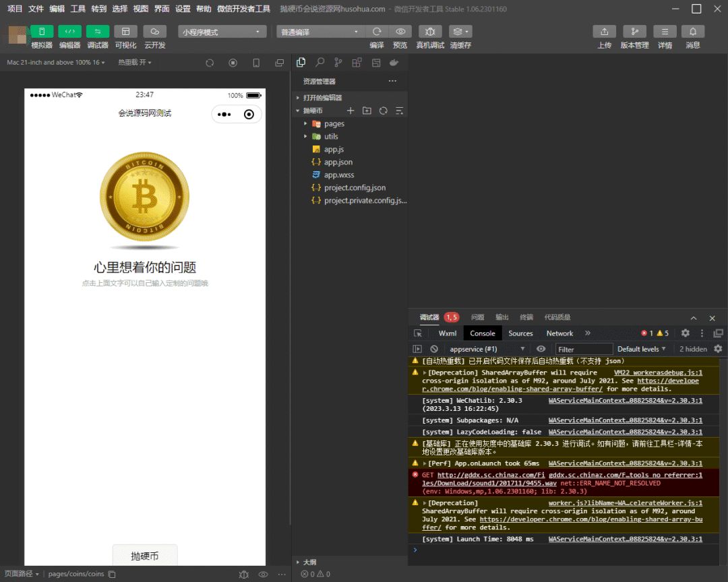Create a new file in project
This screenshot has width=728, height=582.
pyautogui.click(x=351, y=110)
